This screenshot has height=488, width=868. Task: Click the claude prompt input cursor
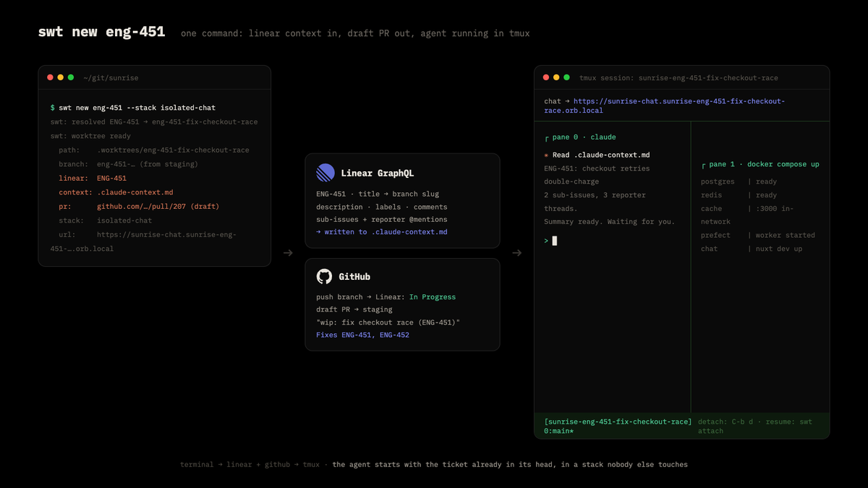click(x=555, y=241)
